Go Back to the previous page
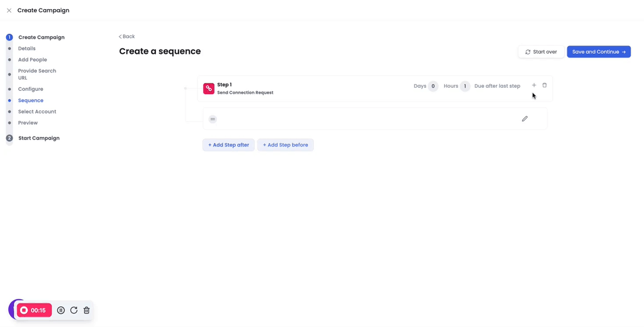The height and width of the screenshot is (327, 644). click(x=127, y=36)
